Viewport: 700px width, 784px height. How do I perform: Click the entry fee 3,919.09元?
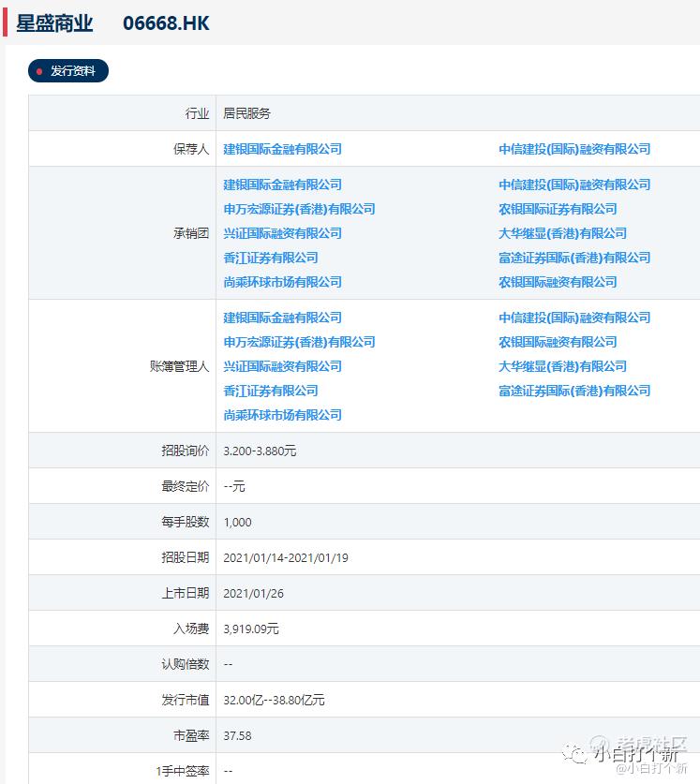251,629
